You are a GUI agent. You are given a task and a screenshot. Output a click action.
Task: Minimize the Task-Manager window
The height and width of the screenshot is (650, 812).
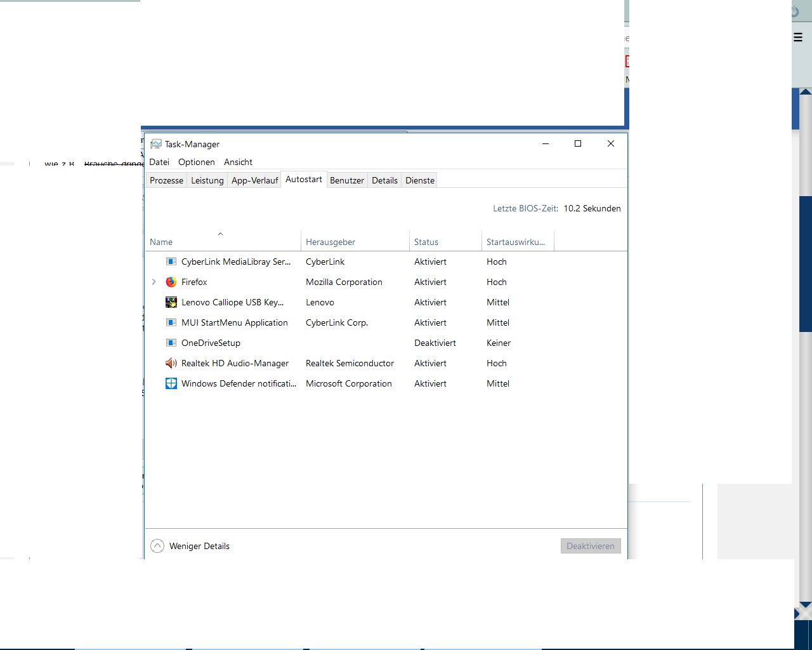(x=546, y=143)
